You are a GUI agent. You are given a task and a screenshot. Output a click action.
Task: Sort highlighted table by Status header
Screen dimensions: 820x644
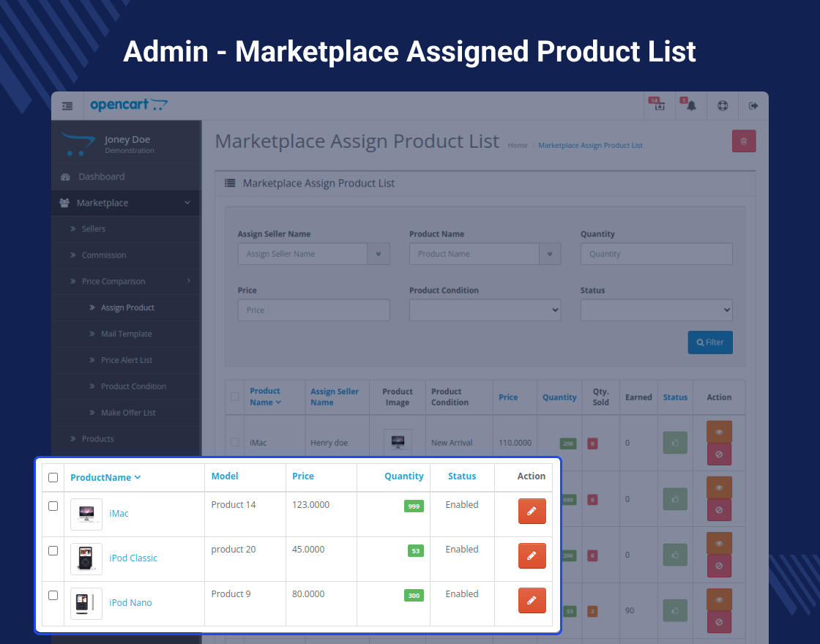click(x=462, y=476)
